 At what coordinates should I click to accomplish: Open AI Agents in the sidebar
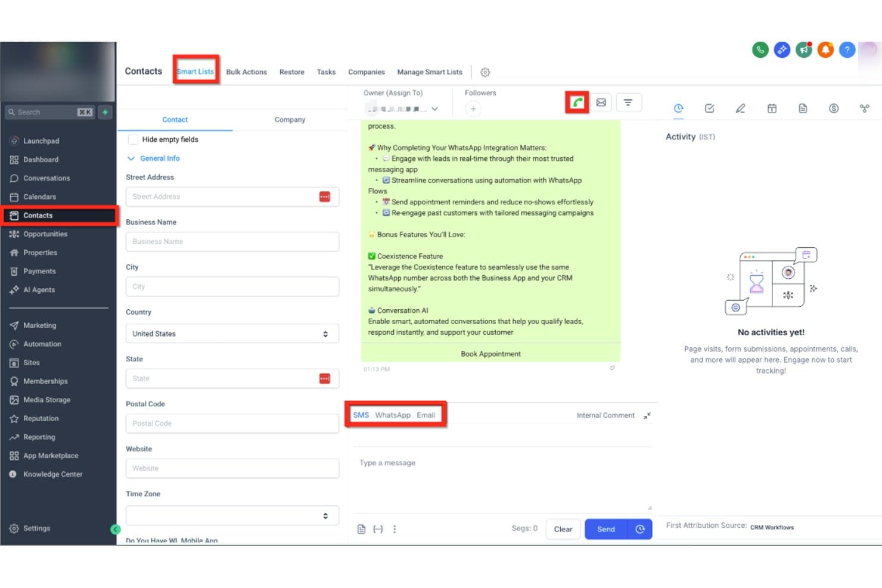(39, 290)
